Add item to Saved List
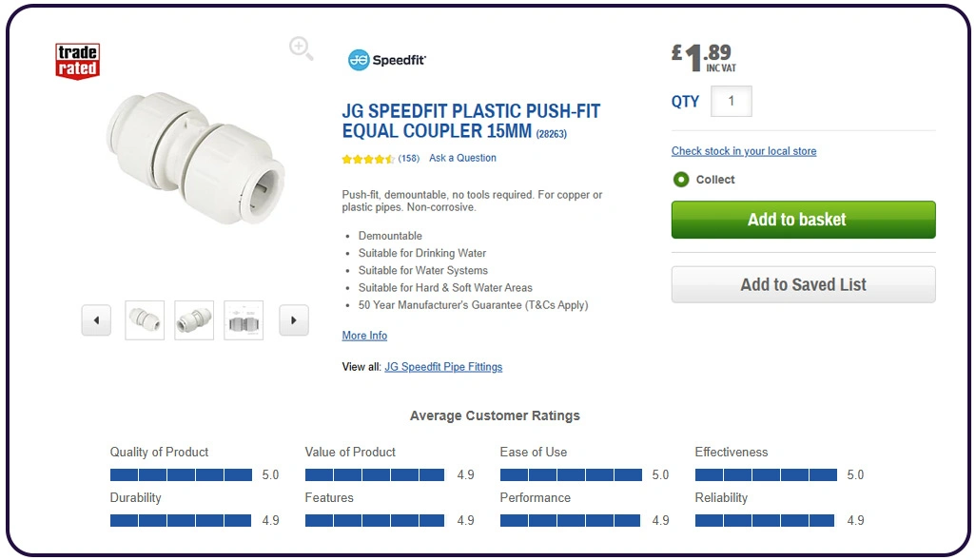976x560 pixels. 803,284
